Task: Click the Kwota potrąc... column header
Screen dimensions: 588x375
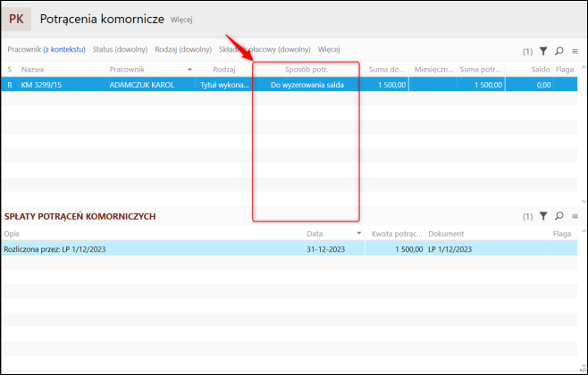Action: [x=397, y=234]
